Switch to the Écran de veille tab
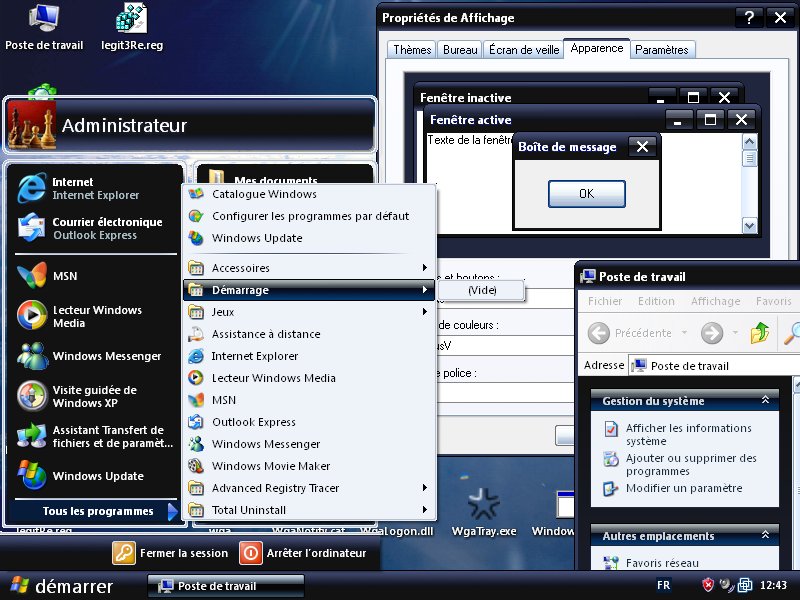800x600 pixels. pos(522,50)
